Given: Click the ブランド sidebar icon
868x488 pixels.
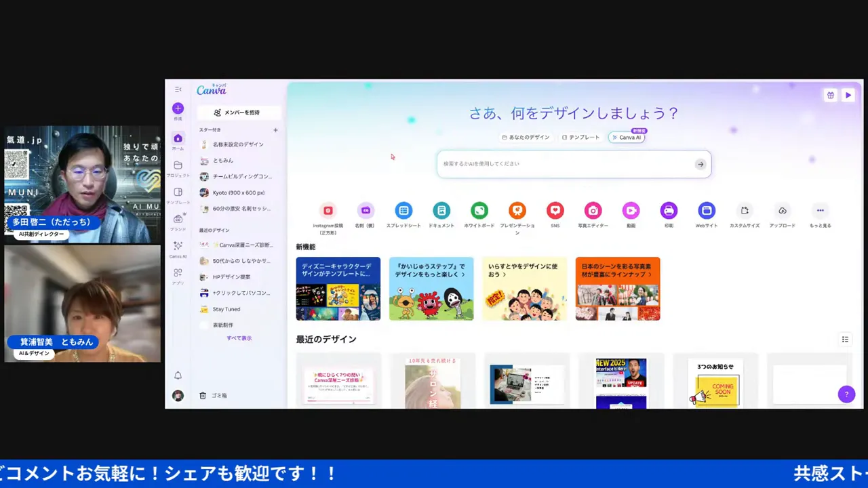Looking at the screenshot, I should [178, 219].
